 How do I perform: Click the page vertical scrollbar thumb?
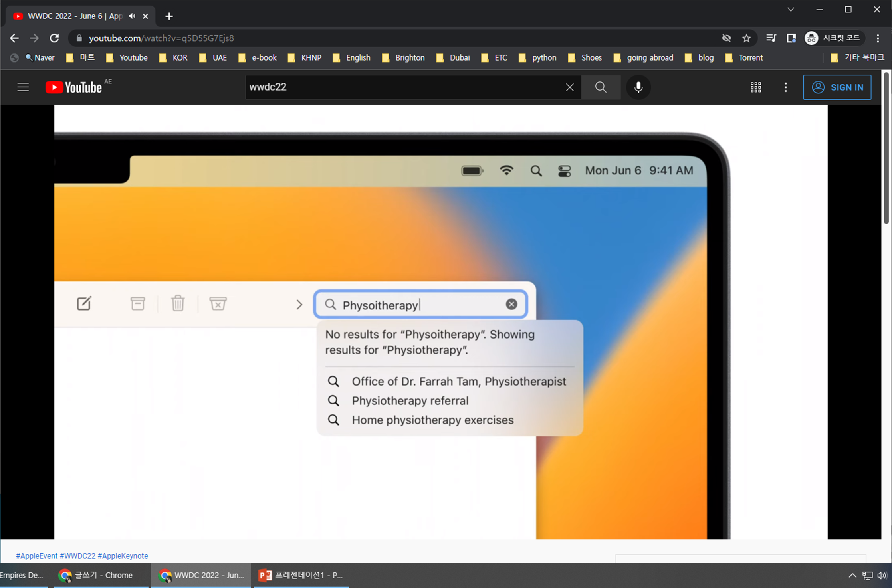tap(886, 148)
